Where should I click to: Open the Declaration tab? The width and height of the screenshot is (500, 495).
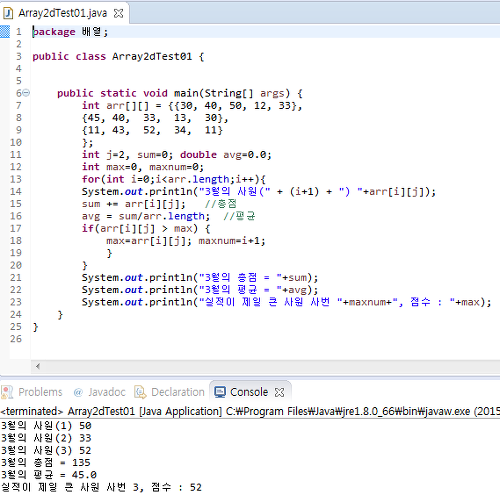click(178, 392)
